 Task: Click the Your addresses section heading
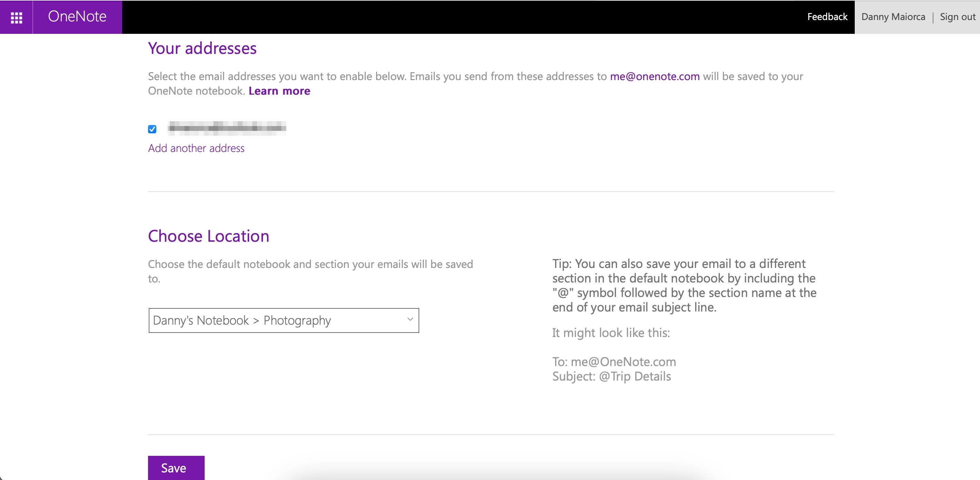tap(203, 48)
